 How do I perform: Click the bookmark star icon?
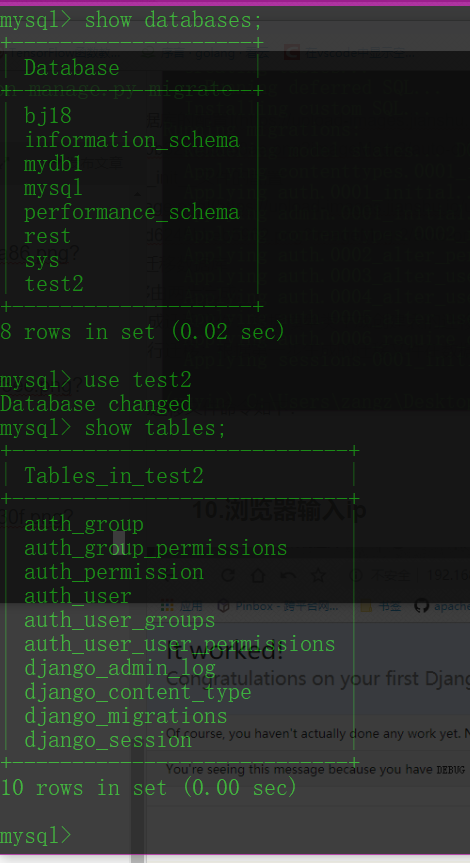tap(318, 576)
